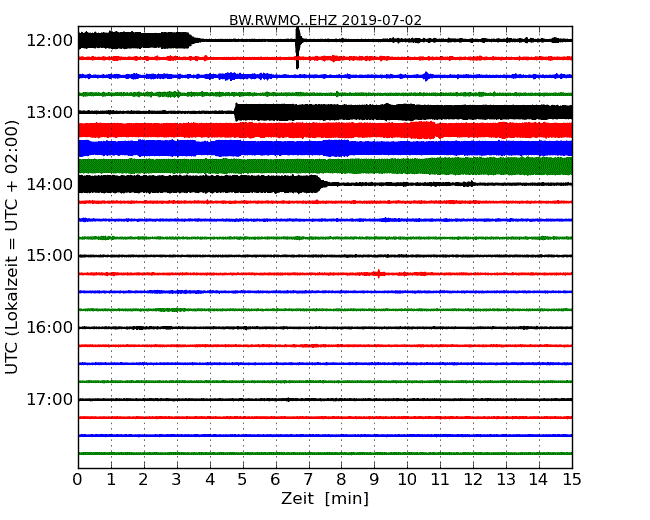Click the x-axis tick label 2
This screenshot has width=650, height=520.
click(x=144, y=480)
